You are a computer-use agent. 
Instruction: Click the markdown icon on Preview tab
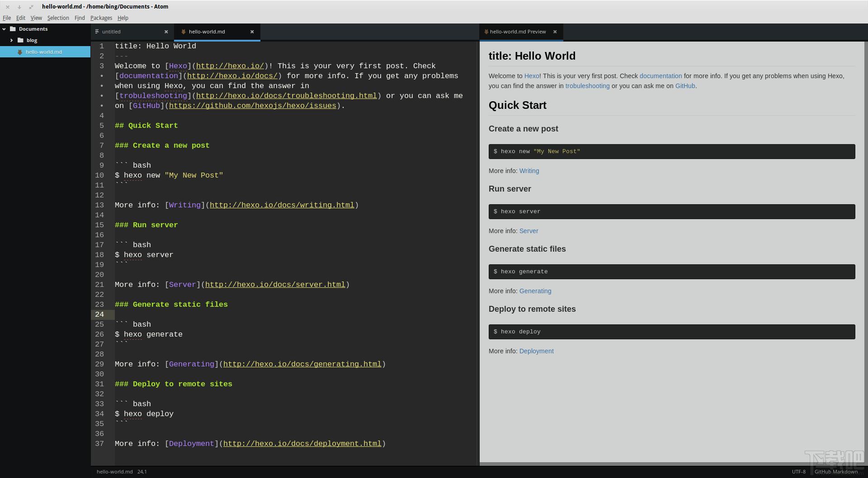click(x=486, y=32)
